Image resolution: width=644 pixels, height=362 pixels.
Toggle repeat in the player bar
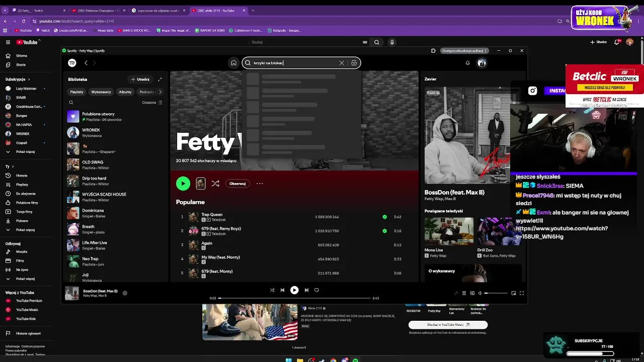coord(316,290)
